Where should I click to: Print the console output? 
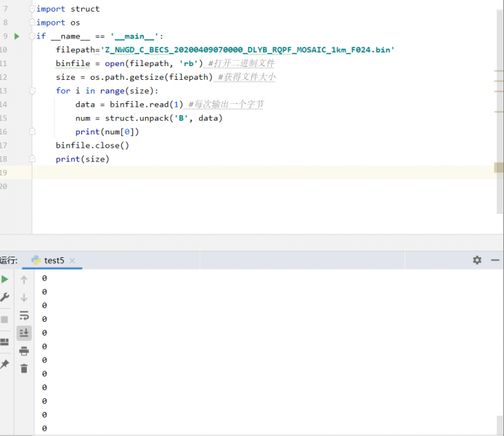coord(24,351)
